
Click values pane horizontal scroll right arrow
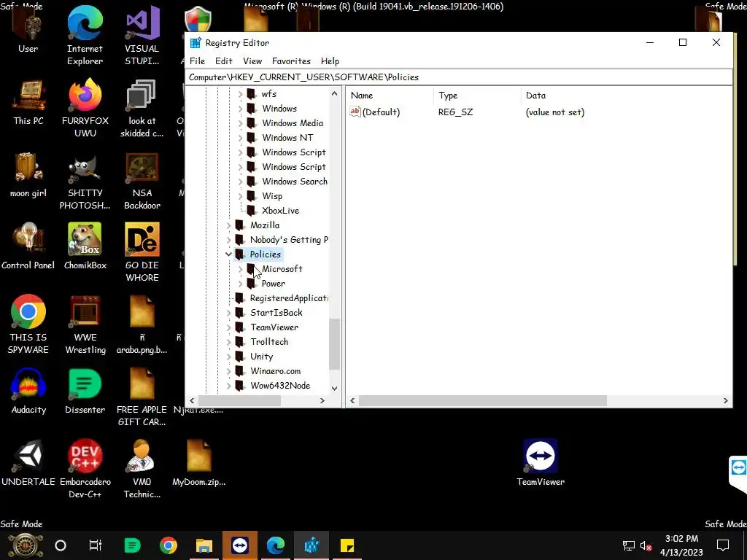726,401
